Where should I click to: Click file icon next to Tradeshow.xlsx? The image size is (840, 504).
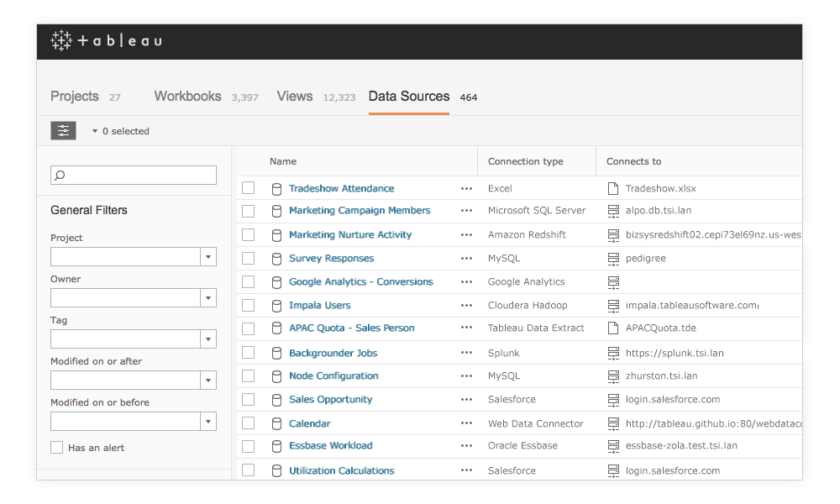(613, 188)
